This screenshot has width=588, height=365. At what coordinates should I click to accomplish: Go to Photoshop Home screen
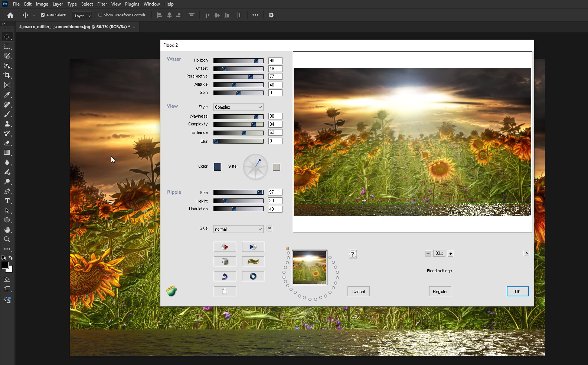(x=10, y=15)
